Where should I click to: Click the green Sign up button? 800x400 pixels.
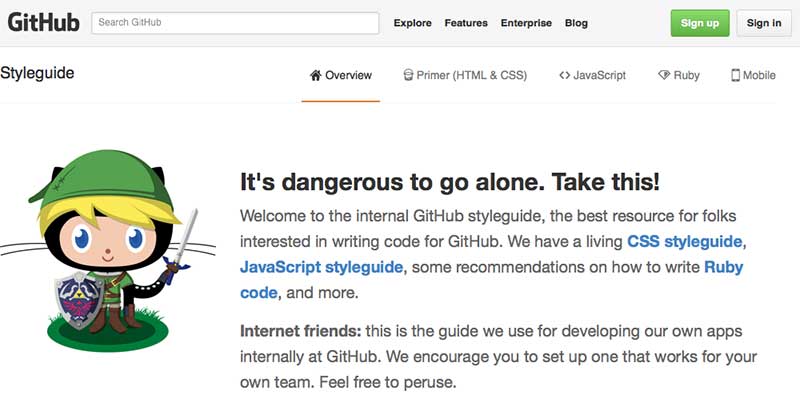(699, 23)
